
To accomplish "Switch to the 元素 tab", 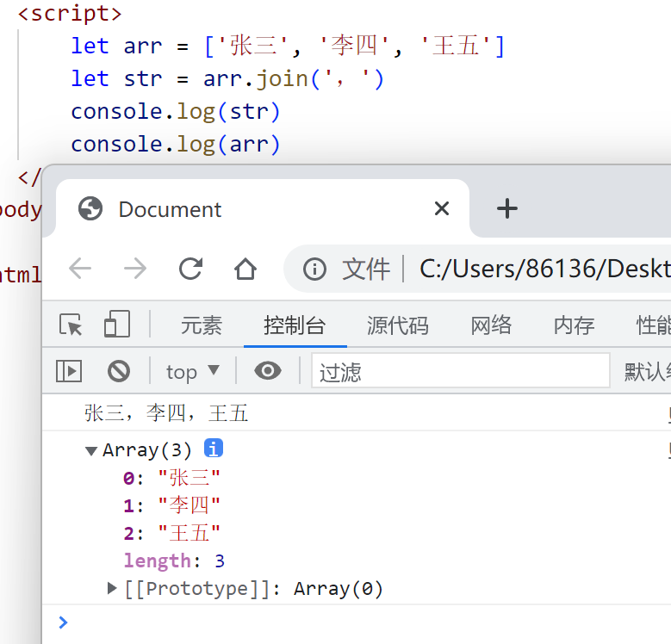I will point(202,325).
